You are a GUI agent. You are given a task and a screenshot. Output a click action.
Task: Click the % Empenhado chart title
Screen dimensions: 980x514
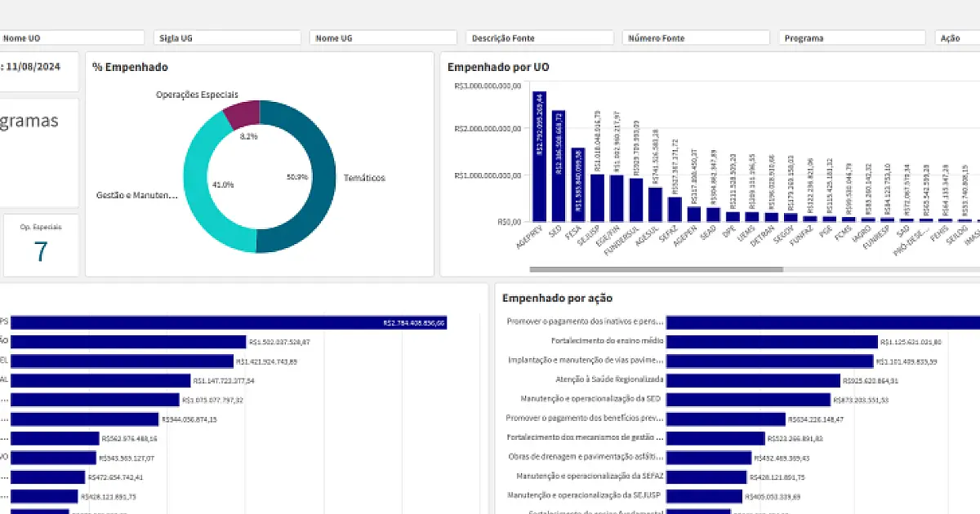[130, 67]
